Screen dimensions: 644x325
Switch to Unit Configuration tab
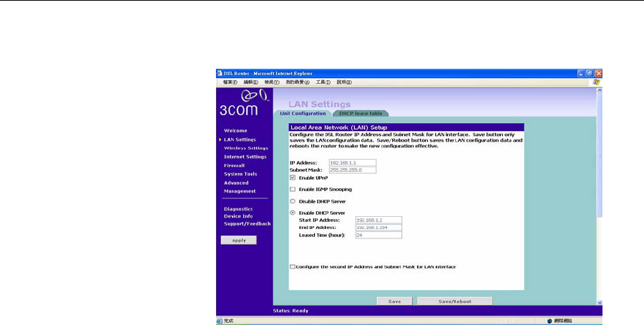[303, 113]
